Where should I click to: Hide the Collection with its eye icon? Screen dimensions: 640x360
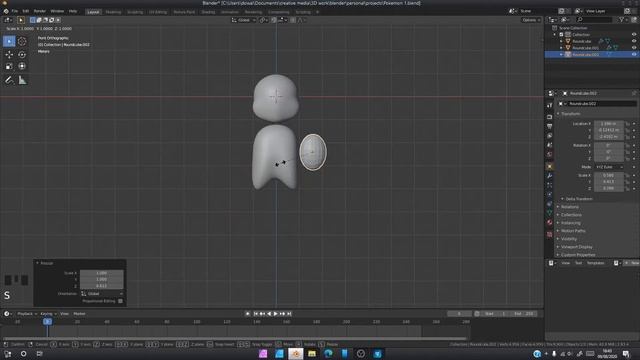coord(634,35)
